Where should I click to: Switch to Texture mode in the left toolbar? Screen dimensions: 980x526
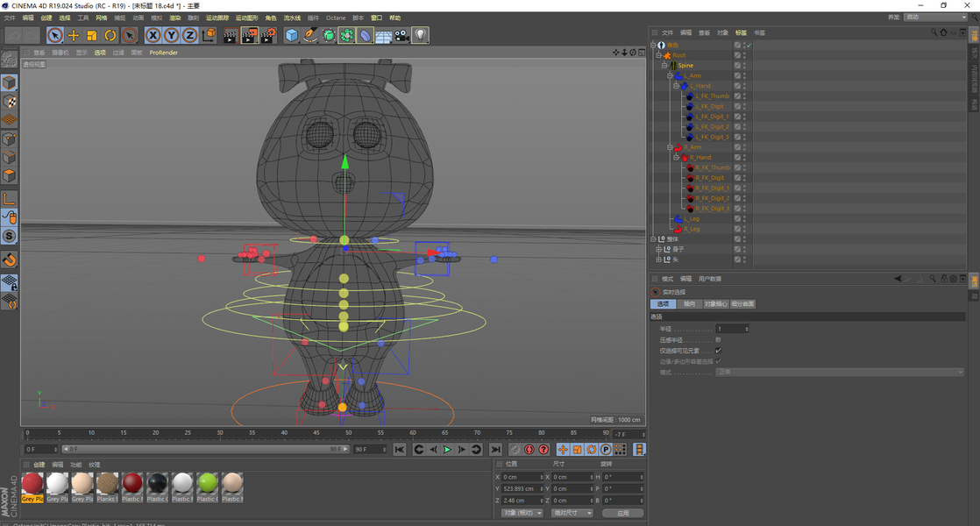tap(10, 102)
